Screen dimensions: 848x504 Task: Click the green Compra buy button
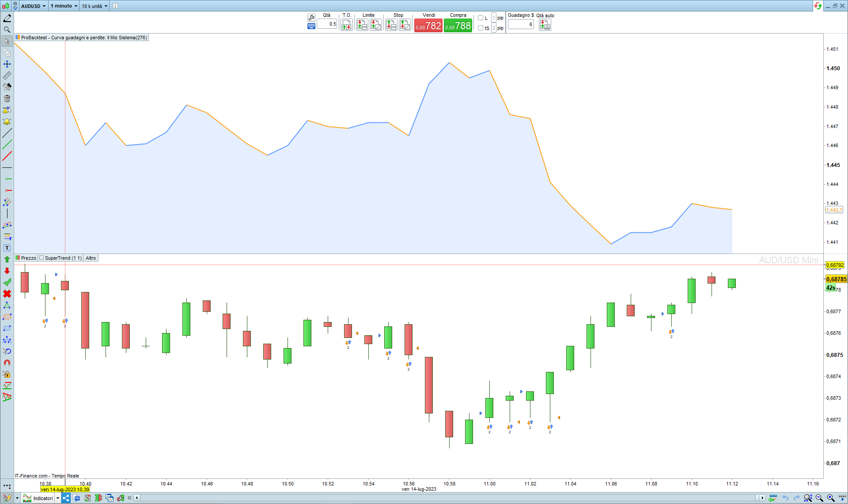458,26
